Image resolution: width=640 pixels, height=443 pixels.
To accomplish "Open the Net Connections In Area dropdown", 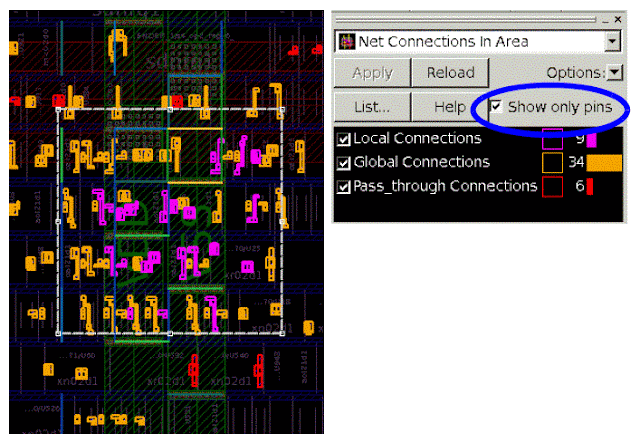I will (612, 41).
